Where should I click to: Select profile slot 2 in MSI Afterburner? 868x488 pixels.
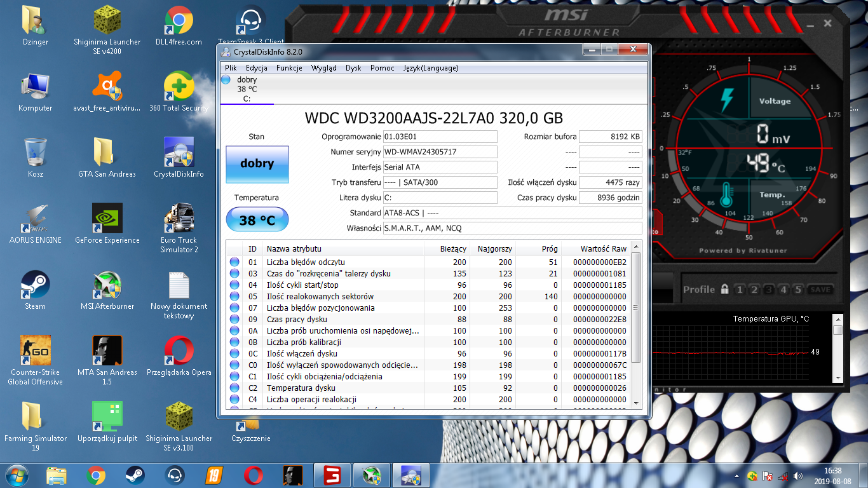tap(754, 290)
